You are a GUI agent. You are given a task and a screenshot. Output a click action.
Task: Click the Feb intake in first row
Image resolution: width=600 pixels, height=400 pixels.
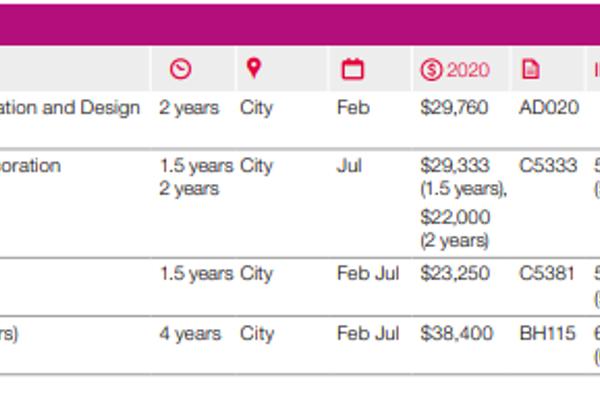[x=353, y=108]
